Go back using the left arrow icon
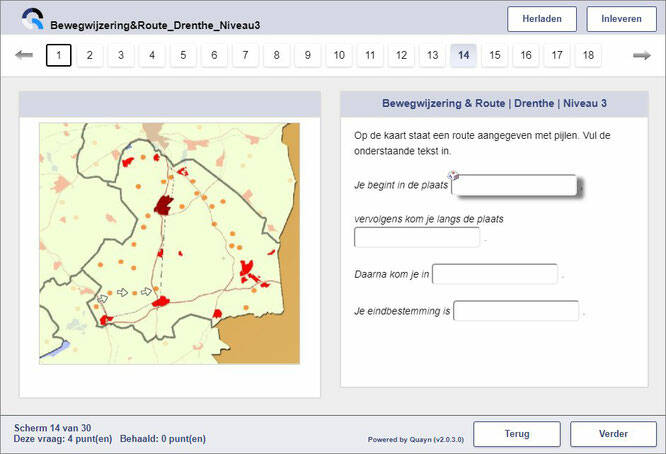The height and width of the screenshot is (454, 666). point(24,55)
